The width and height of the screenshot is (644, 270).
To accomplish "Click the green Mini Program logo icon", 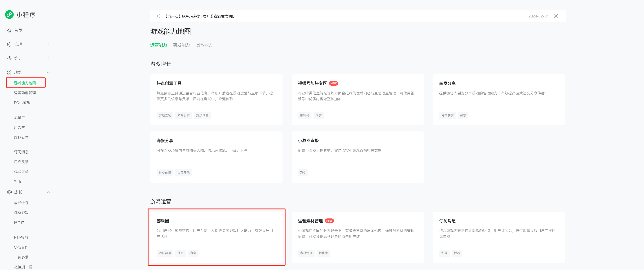I will pyautogui.click(x=9, y=15).
